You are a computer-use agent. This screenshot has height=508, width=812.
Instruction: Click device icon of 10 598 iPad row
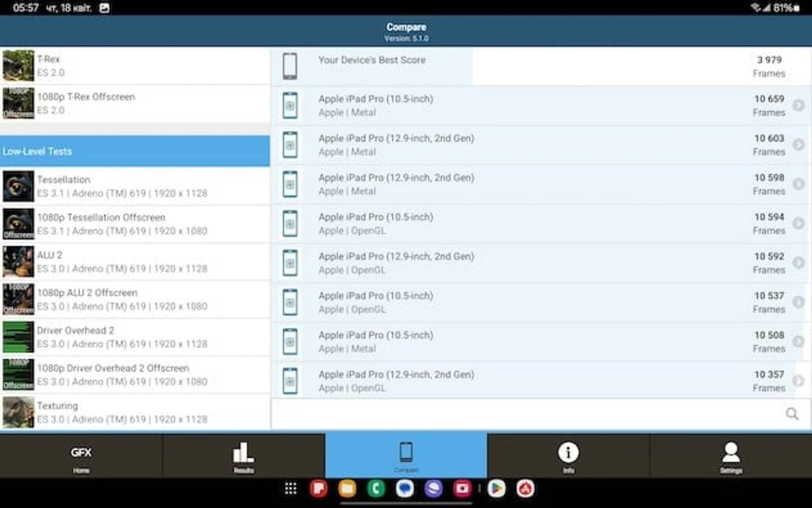[x=290, y=184]
